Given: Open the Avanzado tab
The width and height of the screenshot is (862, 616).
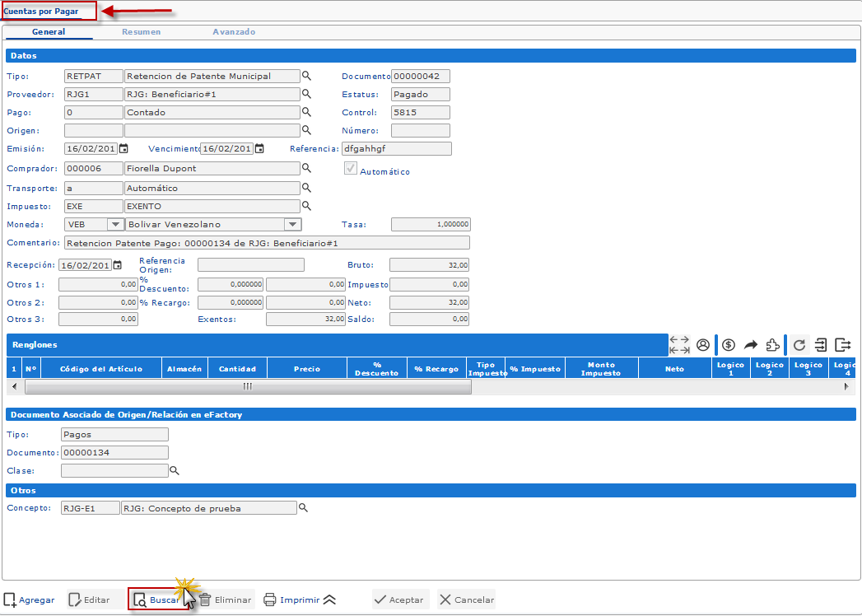Looking at the screenshot, I should click(x=235, y=32).
